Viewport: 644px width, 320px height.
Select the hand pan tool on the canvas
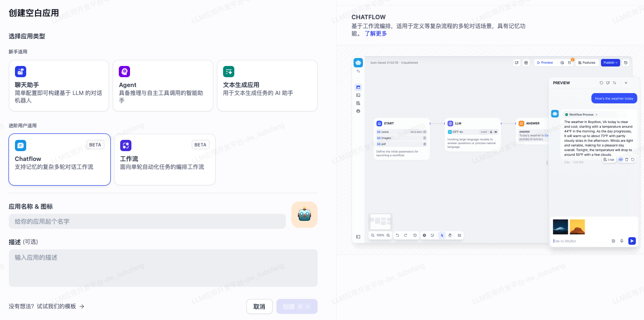point(450,235)
